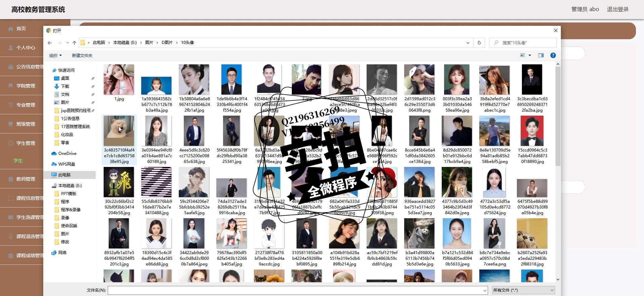Click 退出登录 in the page header

click(618, 9)
